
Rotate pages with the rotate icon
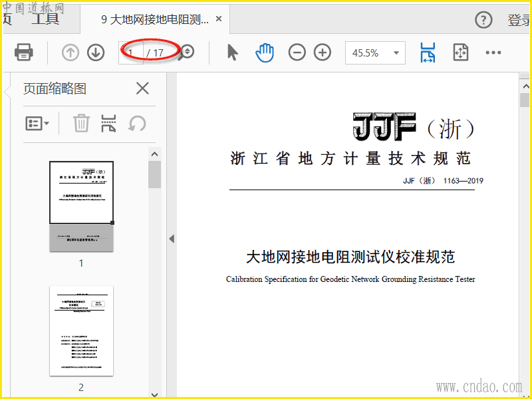point(137,123)
